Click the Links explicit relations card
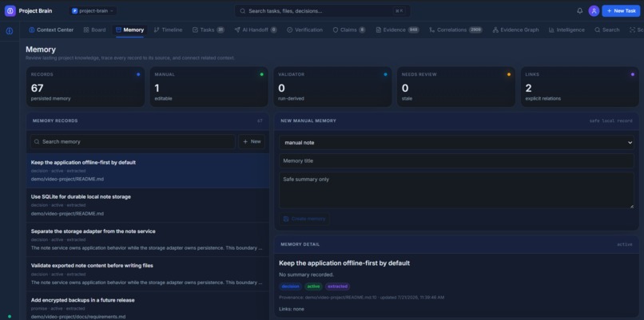The height and width of the screenshot is (320, 644). 580,87
